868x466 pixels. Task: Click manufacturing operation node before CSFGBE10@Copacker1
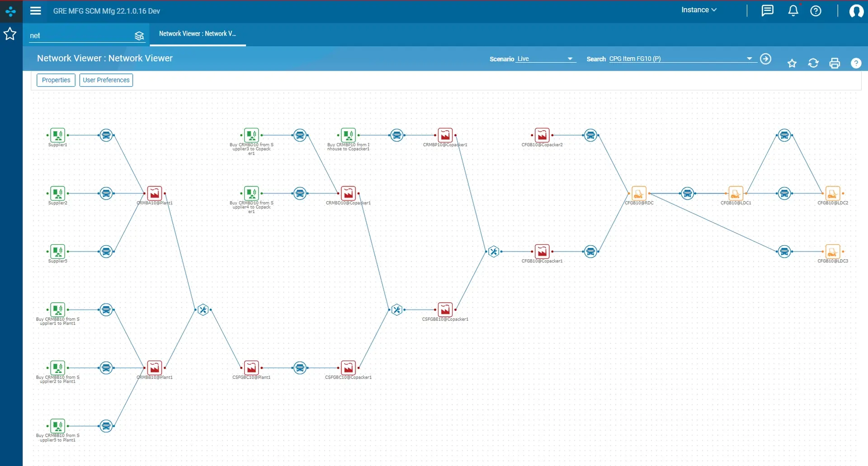pyautogui.click(x=396, y=310)
